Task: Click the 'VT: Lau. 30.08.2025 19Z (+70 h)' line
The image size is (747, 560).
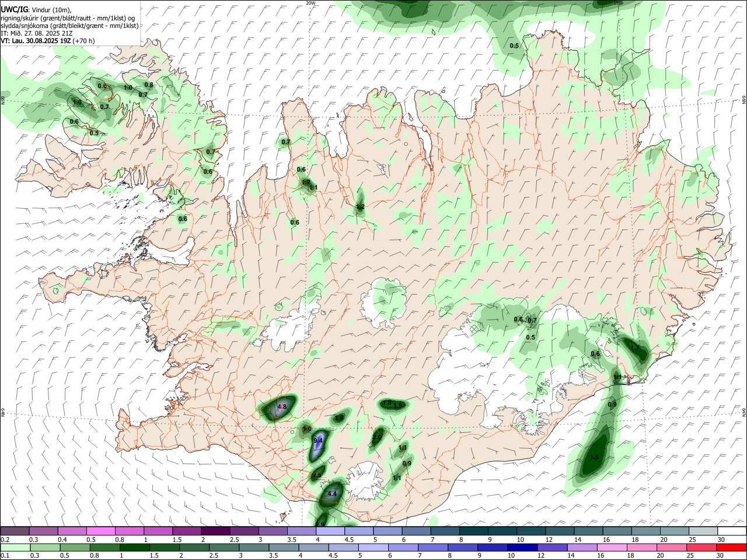Action: coord(48,41)
